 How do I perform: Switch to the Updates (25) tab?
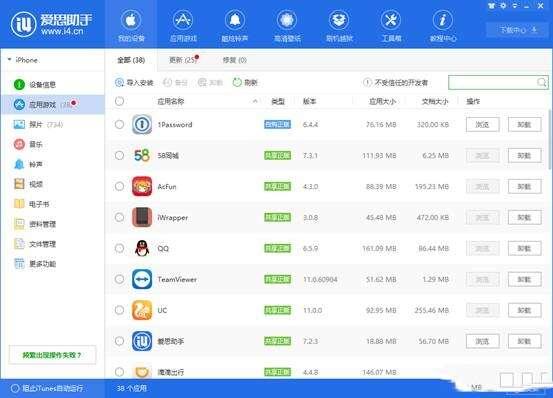(x=183, y=60)
